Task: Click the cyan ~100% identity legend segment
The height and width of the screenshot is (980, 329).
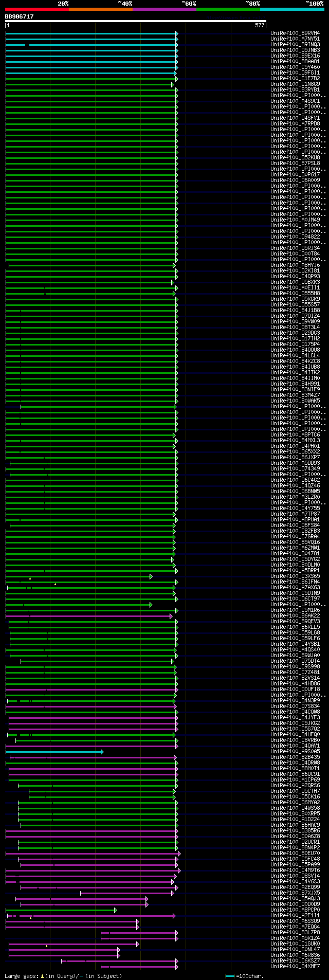Action: pos(292,9)
